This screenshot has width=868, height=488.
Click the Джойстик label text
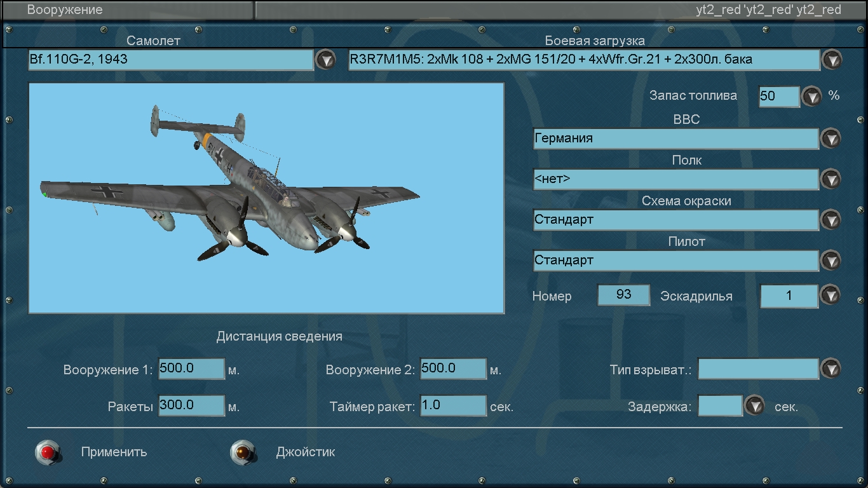[305, 452]
